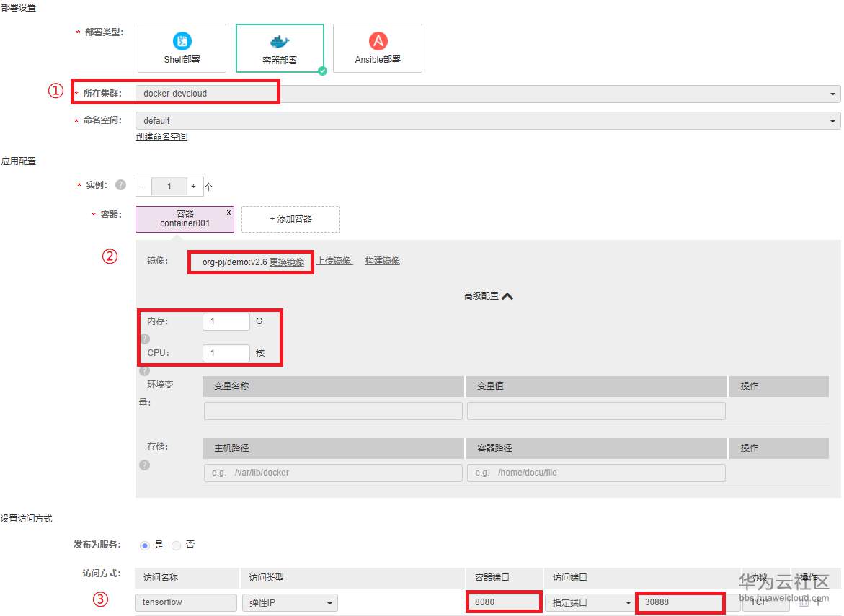Click the help icon below 内存
The image size is (844, 616).
pyautogui.click(x=145, y=339)
